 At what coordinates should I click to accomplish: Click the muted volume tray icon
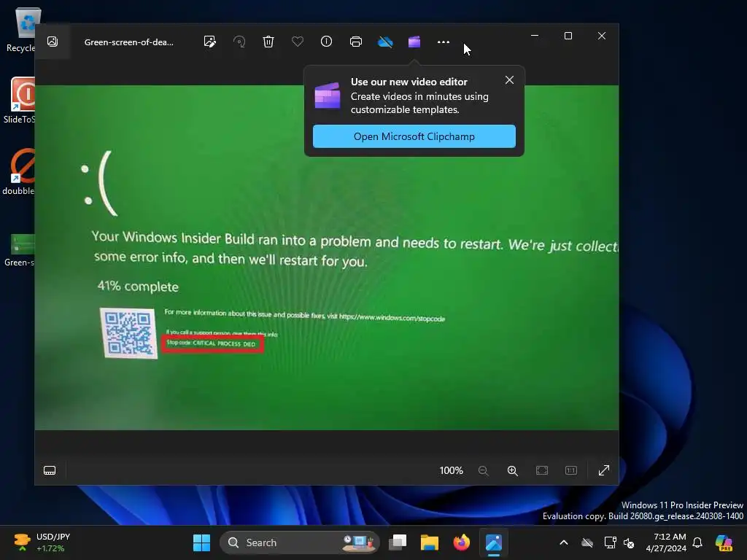tap(629, 542)
